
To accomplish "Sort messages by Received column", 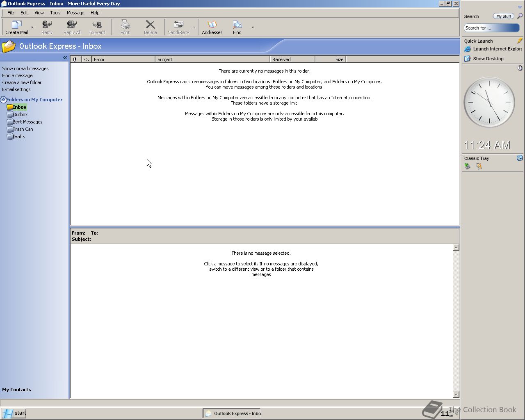I will pyautogui.click(x=292, y=59).
